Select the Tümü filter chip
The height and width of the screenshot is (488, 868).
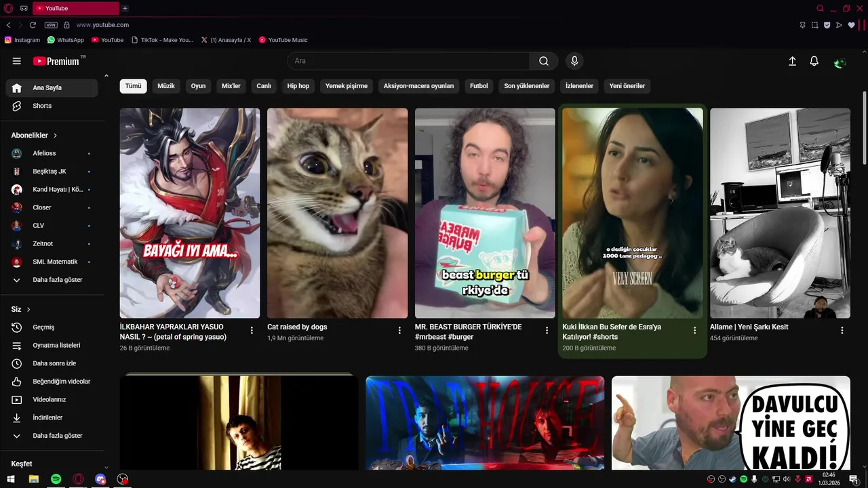(134, 86)
